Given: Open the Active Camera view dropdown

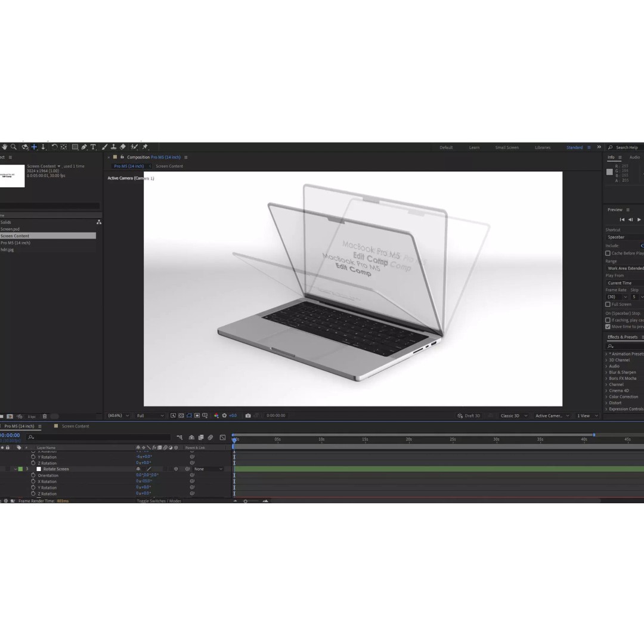Looking at the screenshot, I should [x=552, y=416].
